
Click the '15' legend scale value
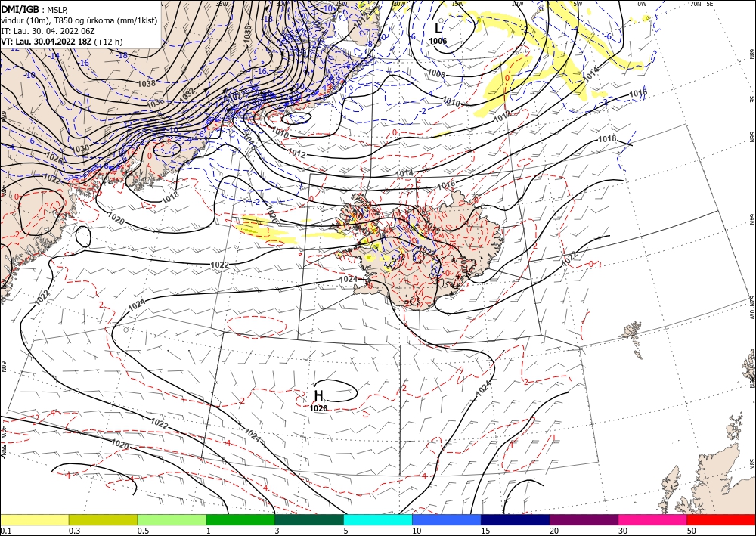tap(486, 531)
